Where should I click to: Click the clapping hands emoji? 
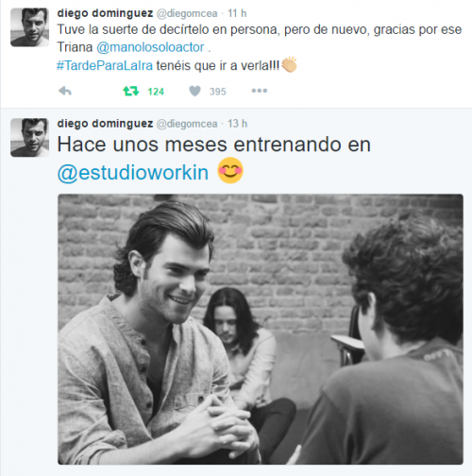(x=289, y=64)
